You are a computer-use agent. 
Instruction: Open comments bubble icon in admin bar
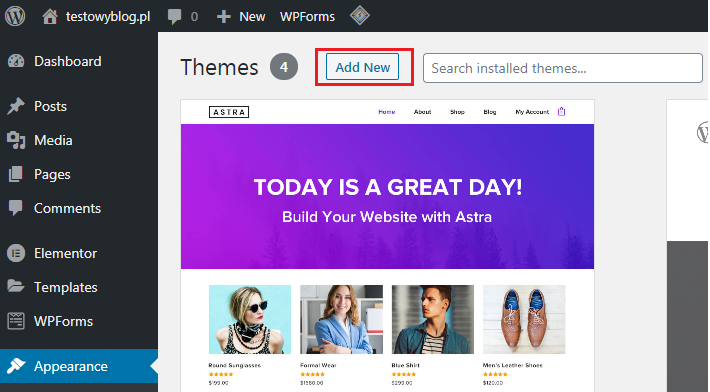[x=174, y=17]
